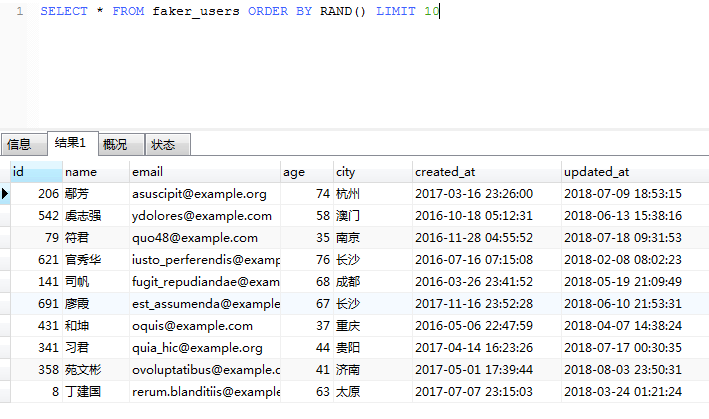Select id cell 141
The width and height of the screenshot is (709, 419).
[x=37, y=282]
